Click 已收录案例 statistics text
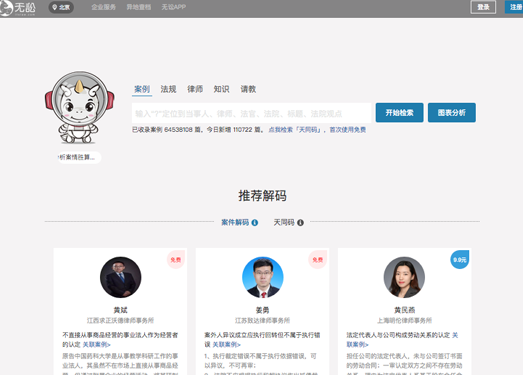The height and width of the screenshot is (375, 523). [x=198, y=130]
